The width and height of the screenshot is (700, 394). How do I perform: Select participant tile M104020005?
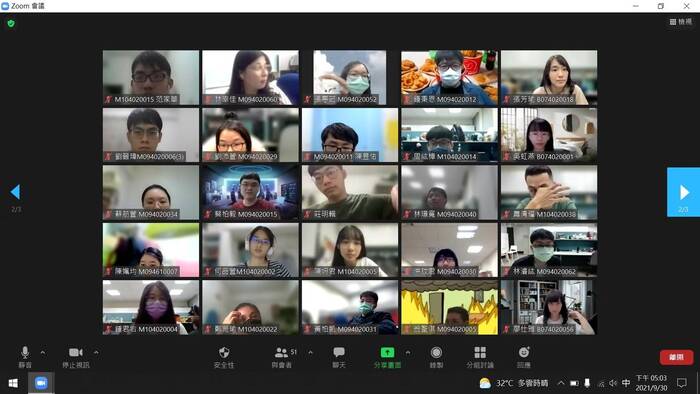[x=350, y=250]
